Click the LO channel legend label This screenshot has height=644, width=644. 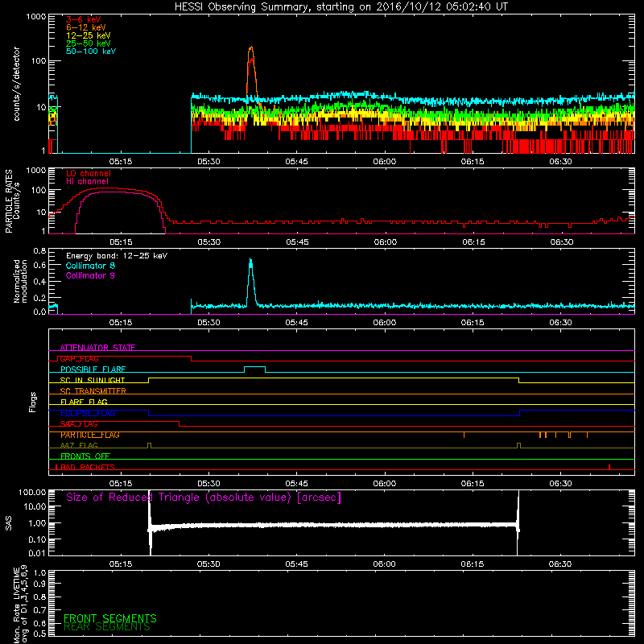click(x=89, y=173)
